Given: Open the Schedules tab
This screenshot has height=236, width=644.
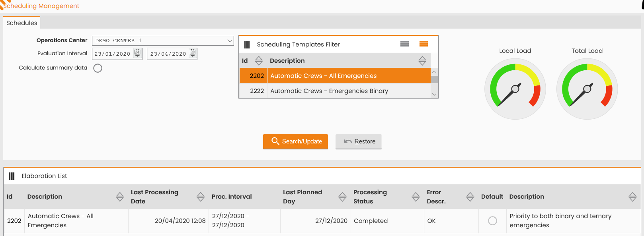Looking at the screenshot, I should [x=22, y=23].
